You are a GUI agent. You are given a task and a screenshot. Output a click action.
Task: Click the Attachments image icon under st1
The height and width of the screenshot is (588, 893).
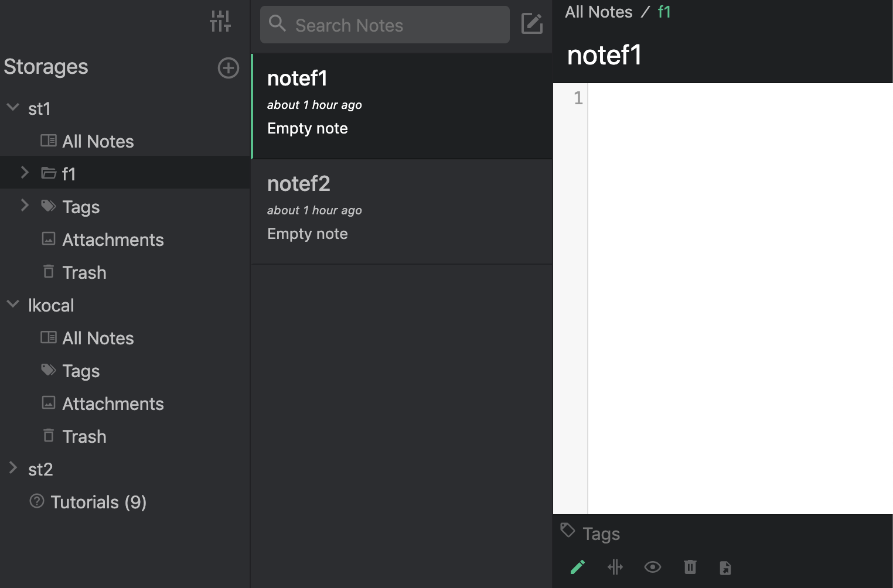[49, 239]
